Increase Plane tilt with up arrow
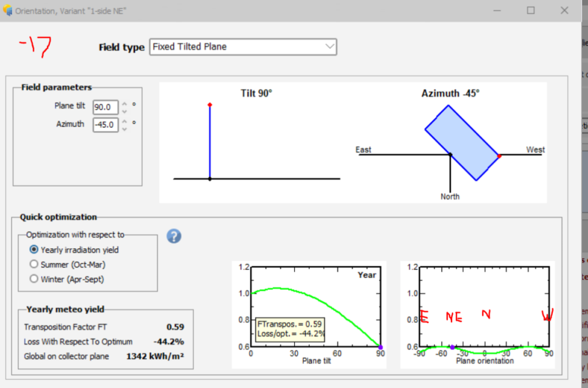Viewport: 588px width, 388px height. 125,104
